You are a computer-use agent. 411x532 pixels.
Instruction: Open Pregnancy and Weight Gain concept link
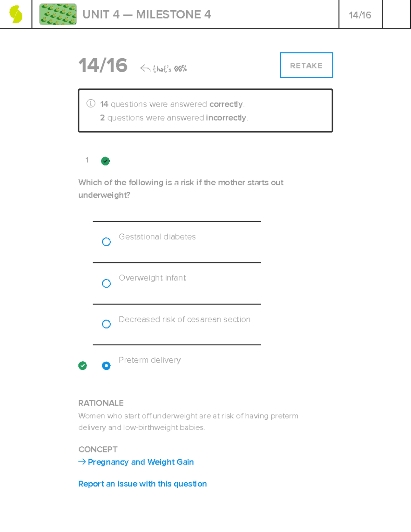tap(141, 462)
